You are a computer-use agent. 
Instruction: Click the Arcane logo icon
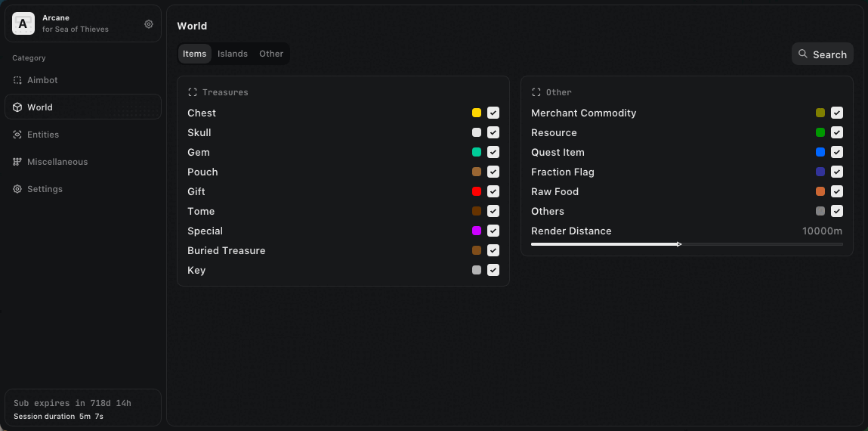23,23
